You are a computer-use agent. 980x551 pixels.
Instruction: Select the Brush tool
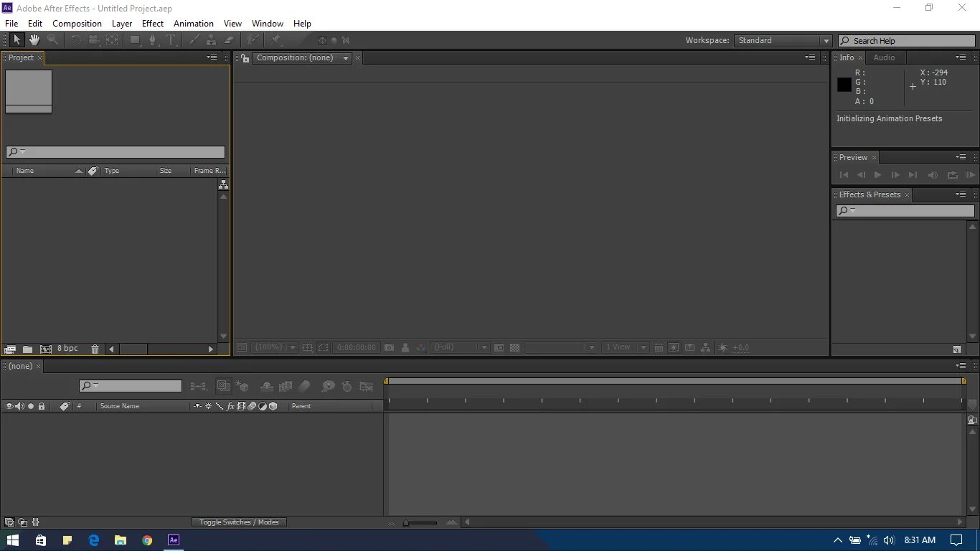(x=194, y=40)
